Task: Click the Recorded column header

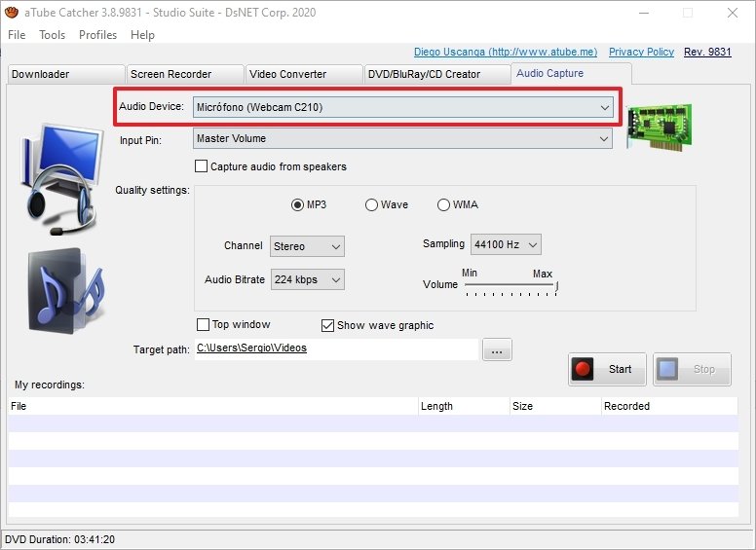Action: click(669, 406)
